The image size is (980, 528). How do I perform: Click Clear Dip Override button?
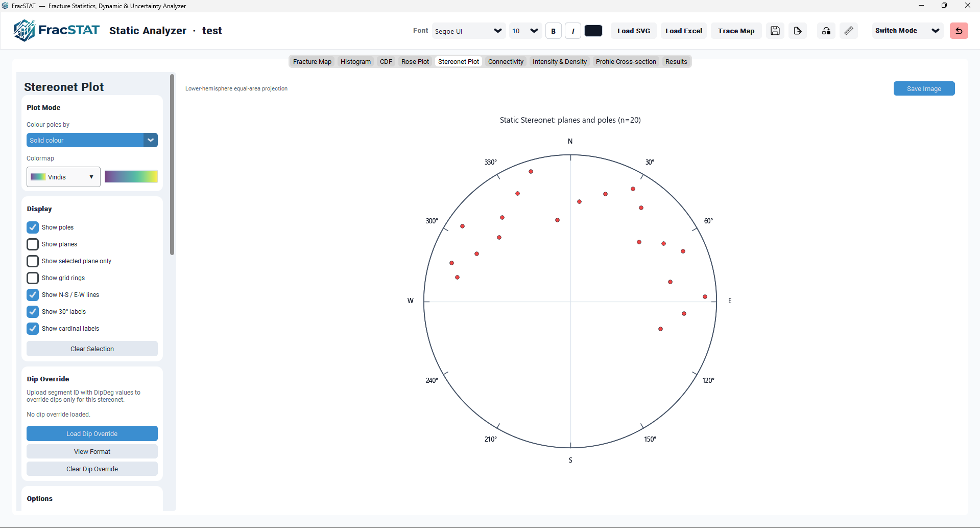point(92,469)
